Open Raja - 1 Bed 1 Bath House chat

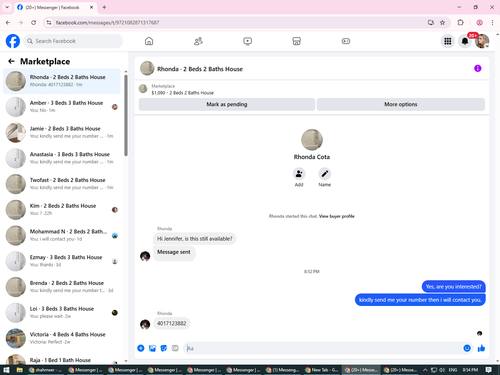click(x=62, y=359)
